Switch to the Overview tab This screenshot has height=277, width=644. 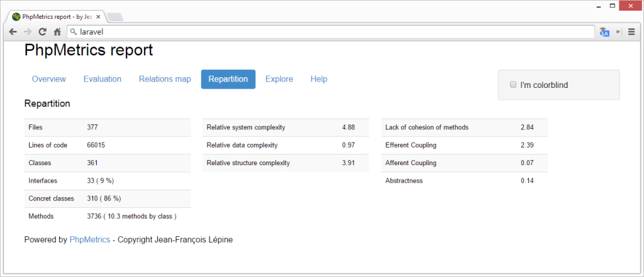[49, 79]
